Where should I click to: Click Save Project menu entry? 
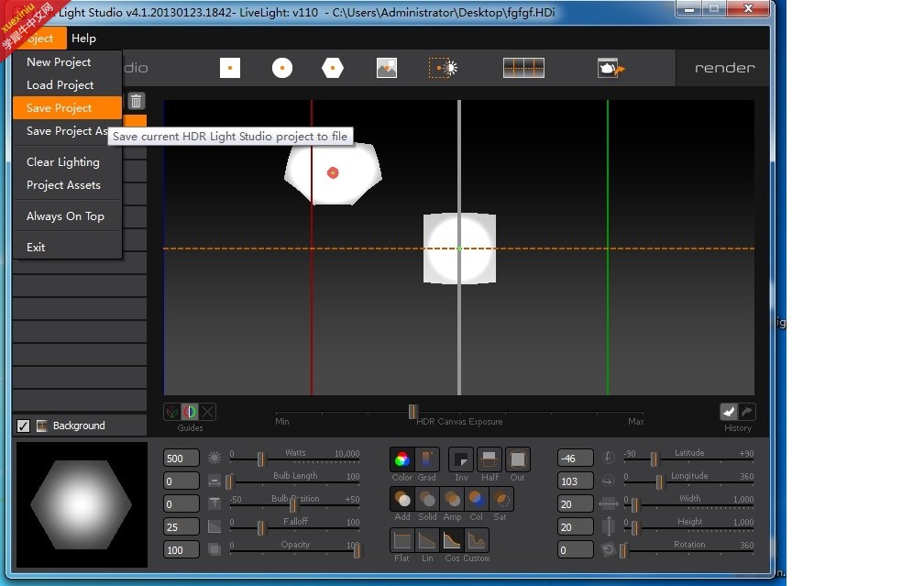pos(67,108)
